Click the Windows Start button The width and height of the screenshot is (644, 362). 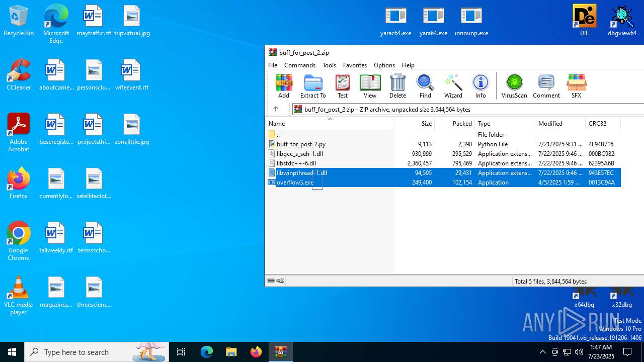12,352
